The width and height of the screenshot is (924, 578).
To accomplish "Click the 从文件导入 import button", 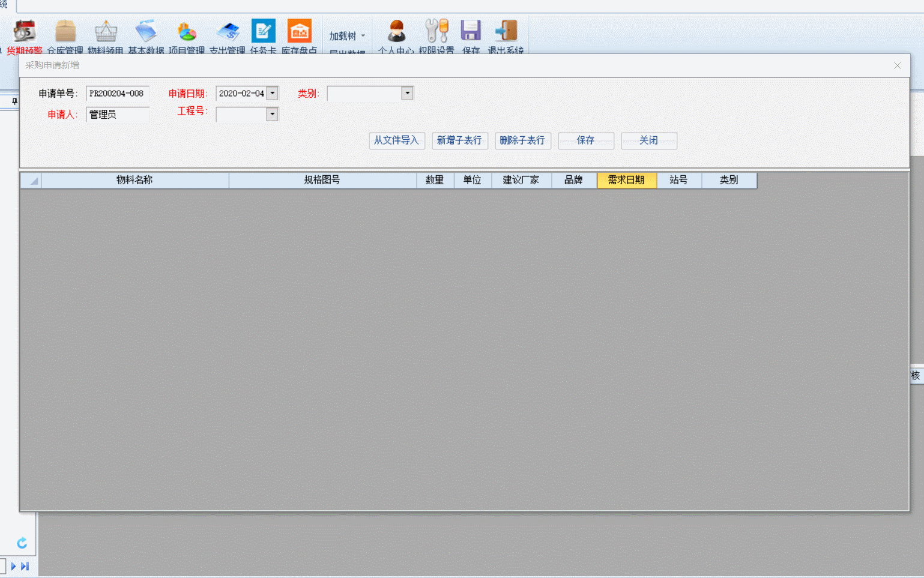I will 396,140.
